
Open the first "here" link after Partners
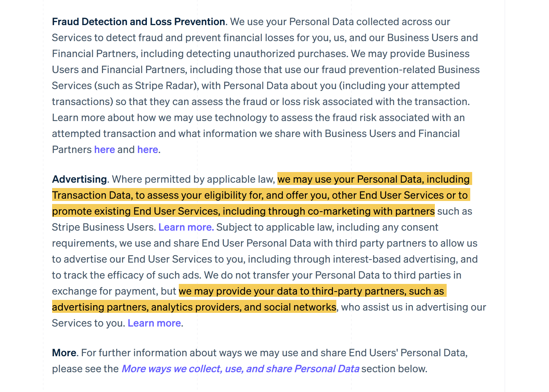coord(104,150)
